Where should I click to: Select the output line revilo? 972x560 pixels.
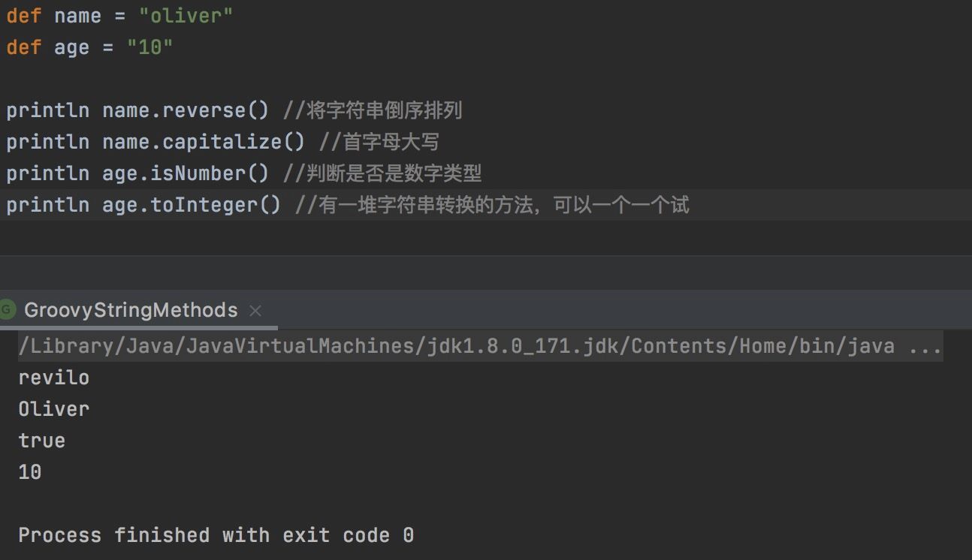pos(53,377)
